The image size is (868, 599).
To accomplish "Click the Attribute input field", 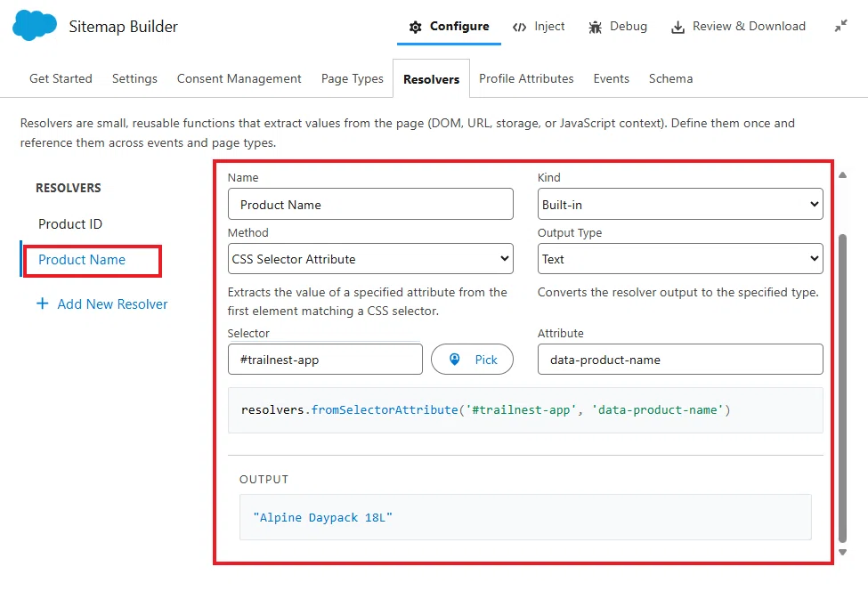I will click(x=680, y=360).
